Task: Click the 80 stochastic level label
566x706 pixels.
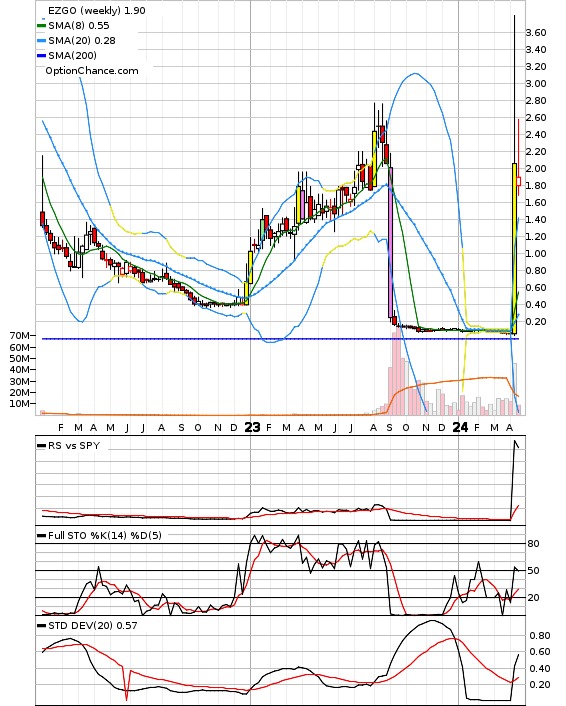Action: pyautogui.click(x=533, y=544)
